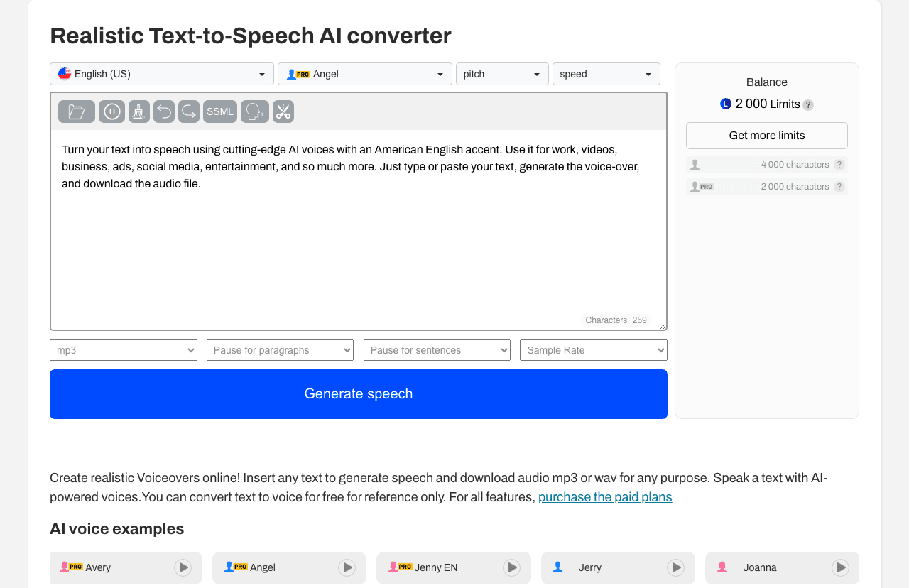909x588 pixels.
Task: Undo the last edit
Action: click(164, 111)
